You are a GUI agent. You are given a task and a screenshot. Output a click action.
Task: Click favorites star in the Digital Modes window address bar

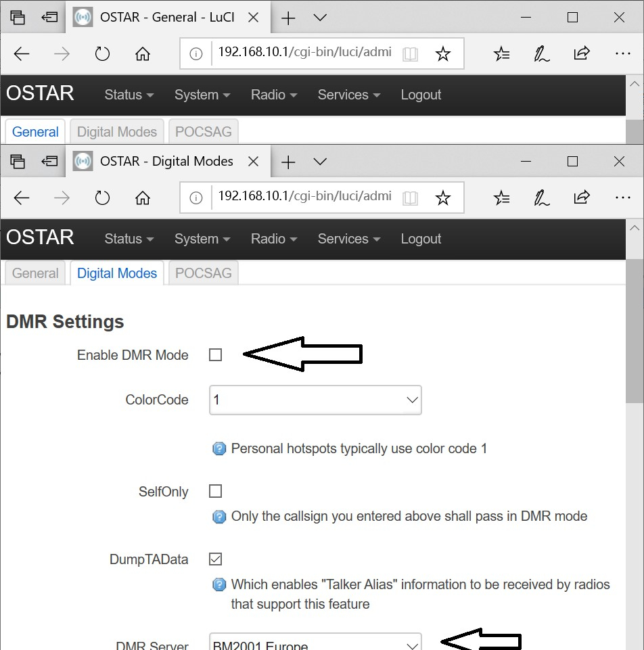[x=442, y=198]
